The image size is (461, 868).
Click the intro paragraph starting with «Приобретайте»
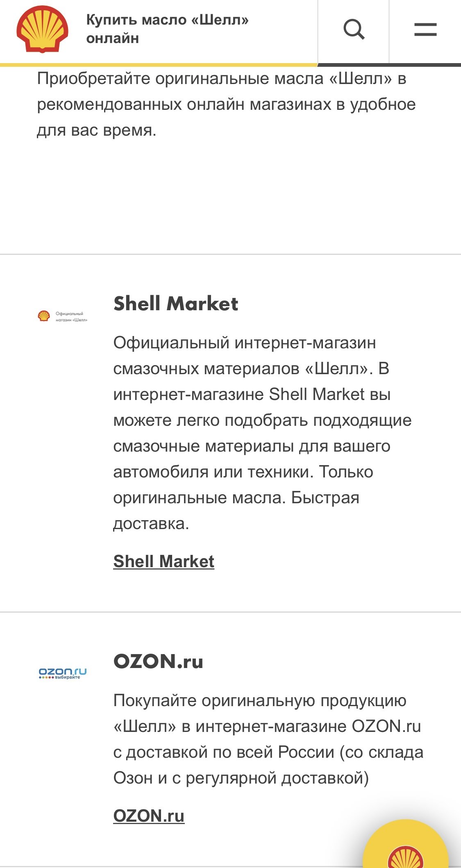[226, 105]
